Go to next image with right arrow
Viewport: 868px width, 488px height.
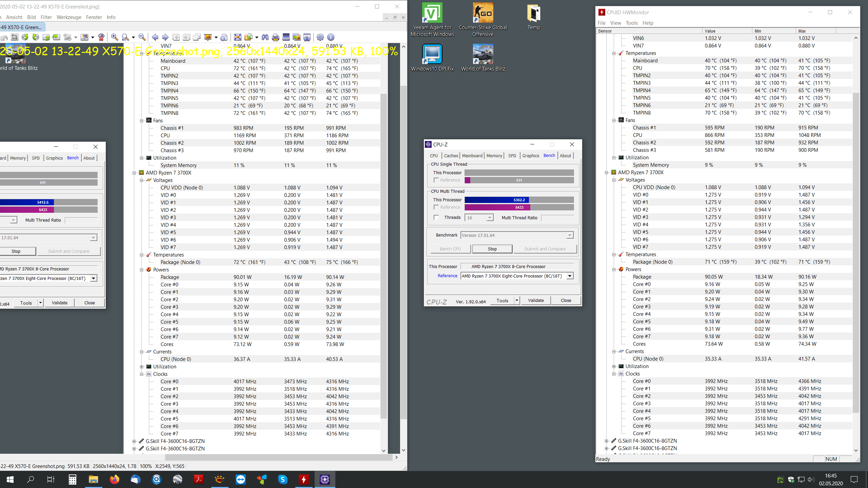(165, 37)
